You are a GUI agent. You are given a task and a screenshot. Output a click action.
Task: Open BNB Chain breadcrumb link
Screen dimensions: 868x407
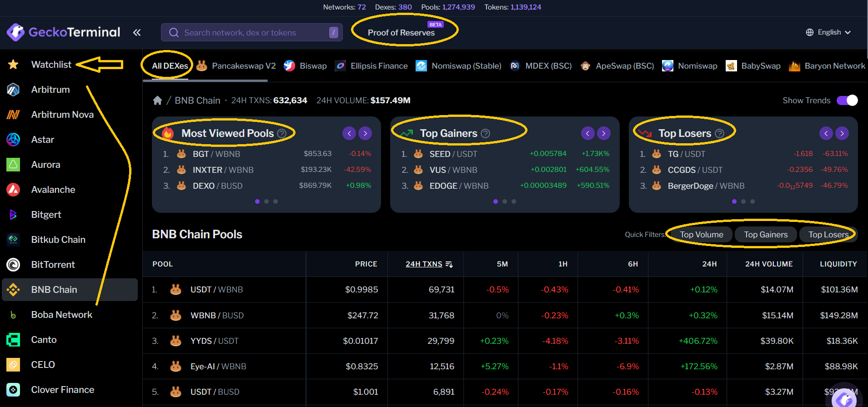coord(197,100)
